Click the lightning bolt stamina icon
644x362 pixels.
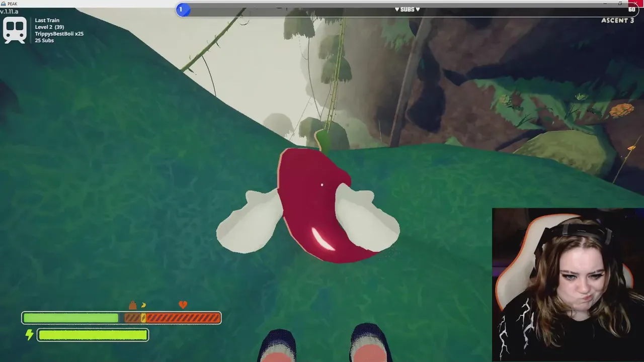click(29, 335)
